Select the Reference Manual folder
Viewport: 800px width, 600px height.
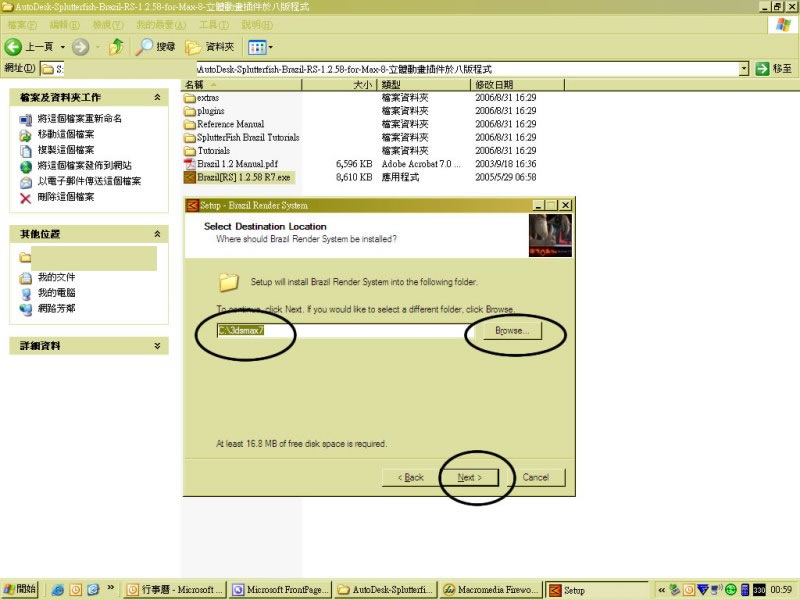(224, 124)
